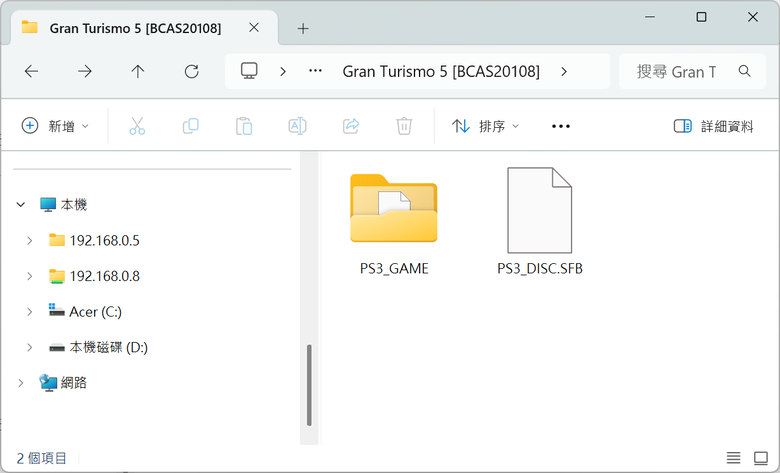Viewport: 780px width, 473px height.
Task: Select 網路 in navigation pane
Action: pos(63,383)
